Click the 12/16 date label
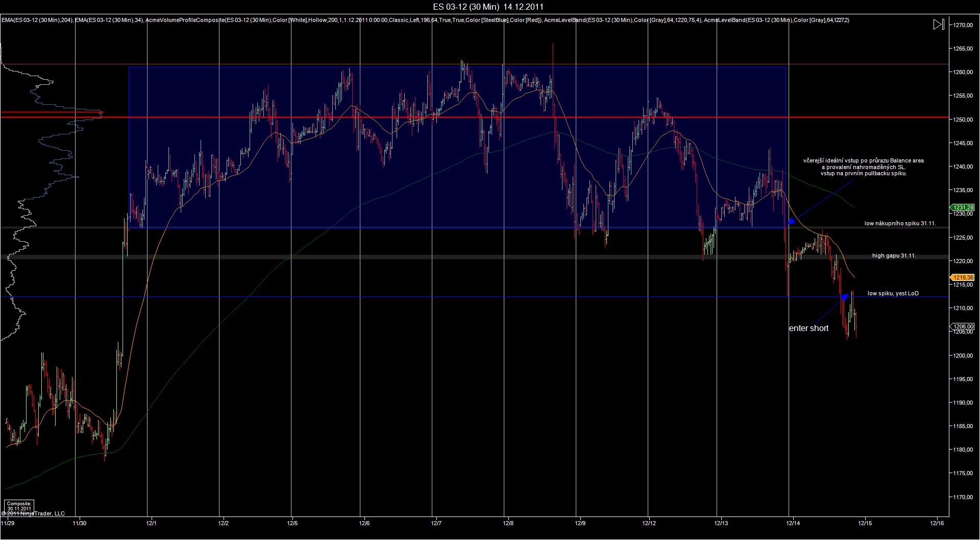Image resolution: width=980 pixels, height=540 pixels. (x=937, y=523)
